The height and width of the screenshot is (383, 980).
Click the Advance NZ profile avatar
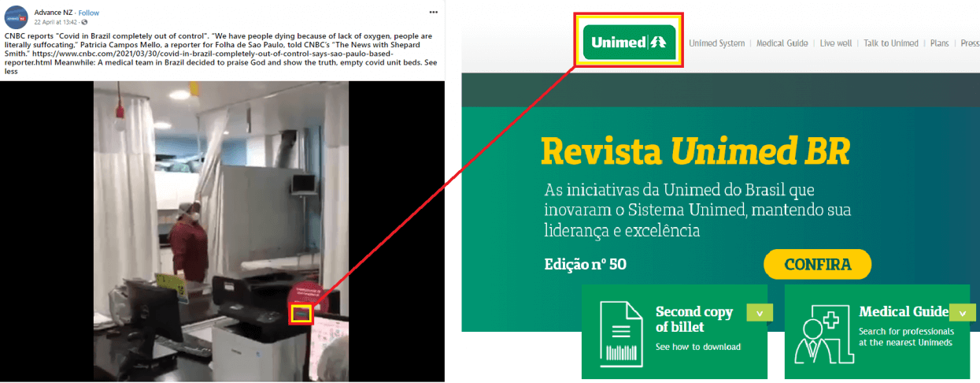coord(16,16)
